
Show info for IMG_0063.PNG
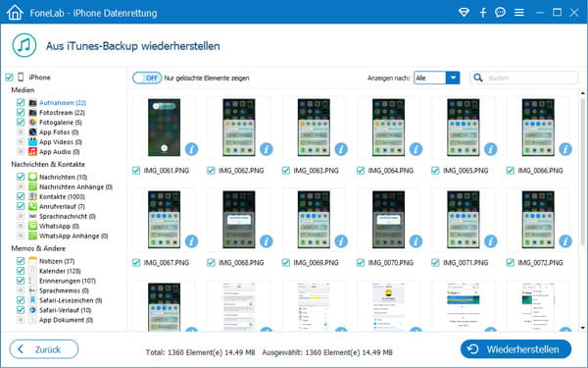point(341,149)
